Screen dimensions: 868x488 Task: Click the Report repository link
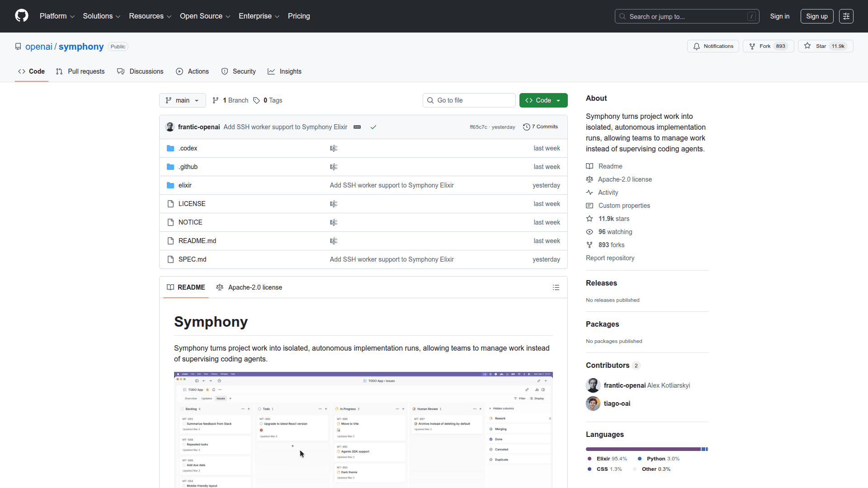coord(610,258)
